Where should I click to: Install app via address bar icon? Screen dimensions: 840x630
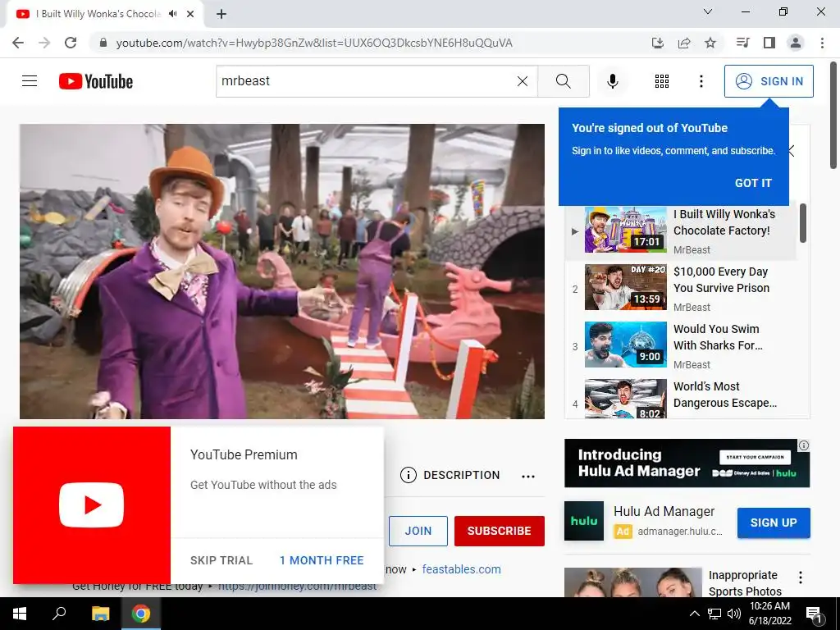click(x=657, y=43)
